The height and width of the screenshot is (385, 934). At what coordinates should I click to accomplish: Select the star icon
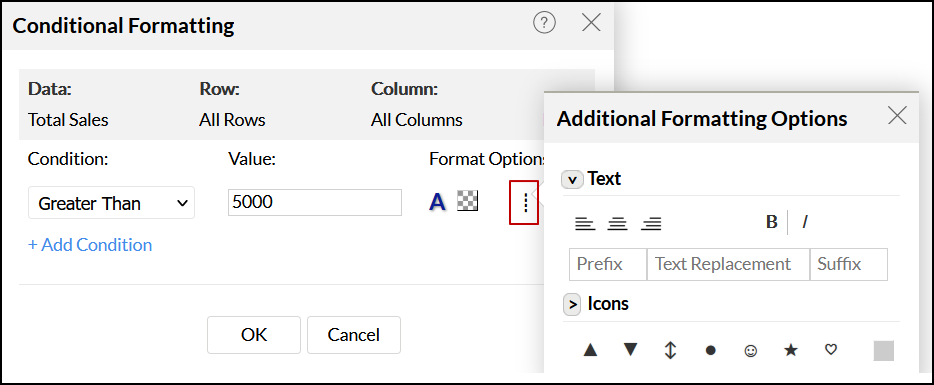tap(790, 350)
